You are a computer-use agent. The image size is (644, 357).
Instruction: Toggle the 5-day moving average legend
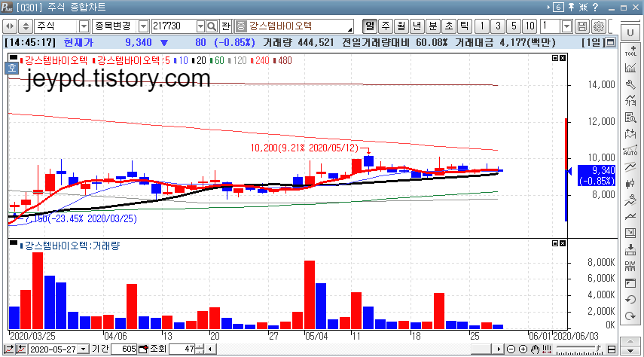(131, 61)
